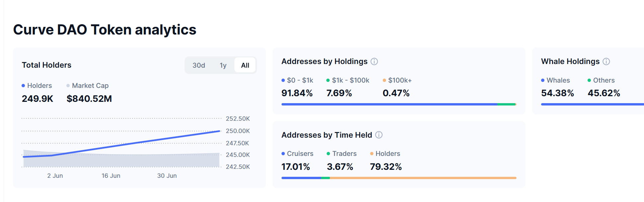
Task: Click the $840.52M market cap value
Action: 89,99
